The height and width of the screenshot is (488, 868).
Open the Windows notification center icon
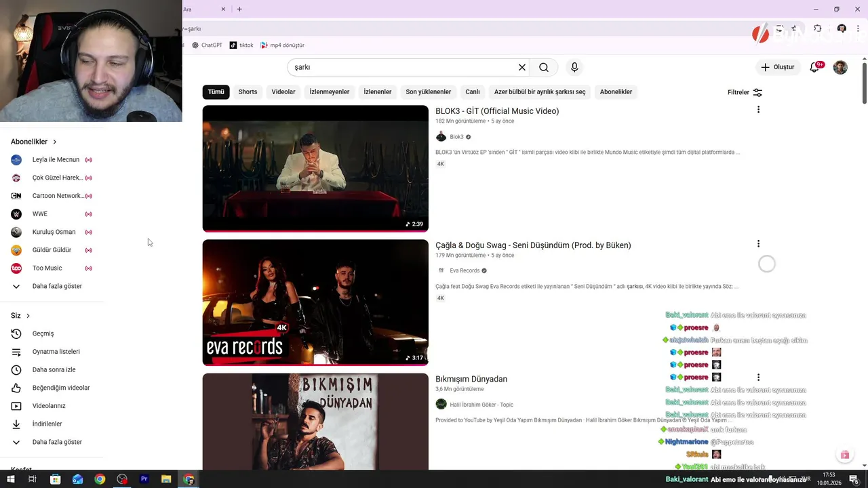(854, 479)
